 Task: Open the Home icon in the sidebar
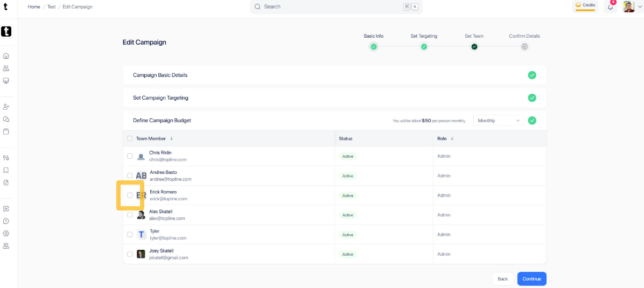click(6, 56)
